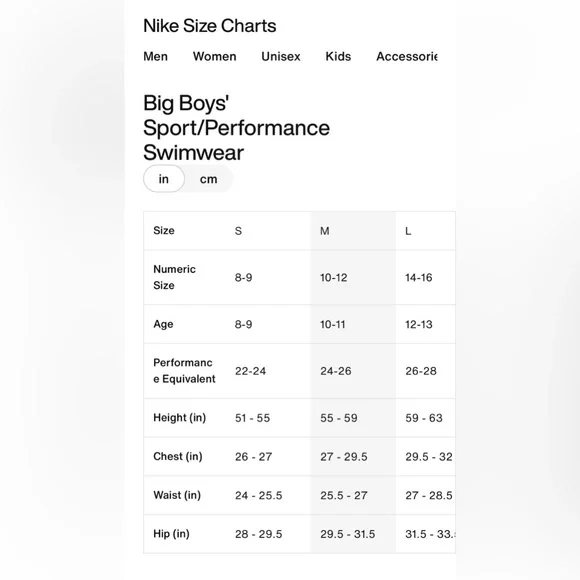The height and width of the screenshot is (580, 580).
Task: Switch to the Unisex tab
Action: (281, 56)
